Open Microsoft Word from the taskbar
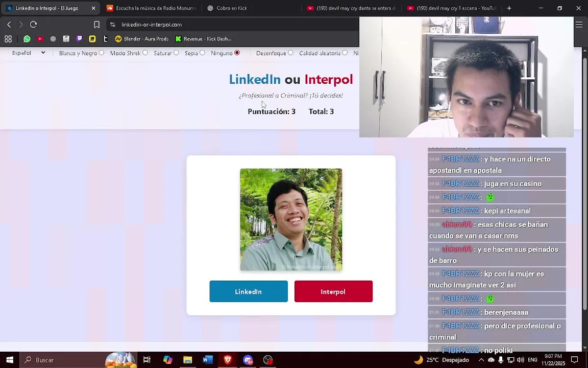This screenshot has width=588, height=368. coord(208,360)
